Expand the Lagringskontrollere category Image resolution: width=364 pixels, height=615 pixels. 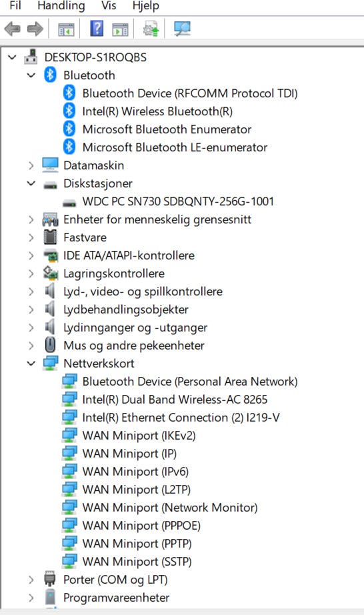[31, 273]
